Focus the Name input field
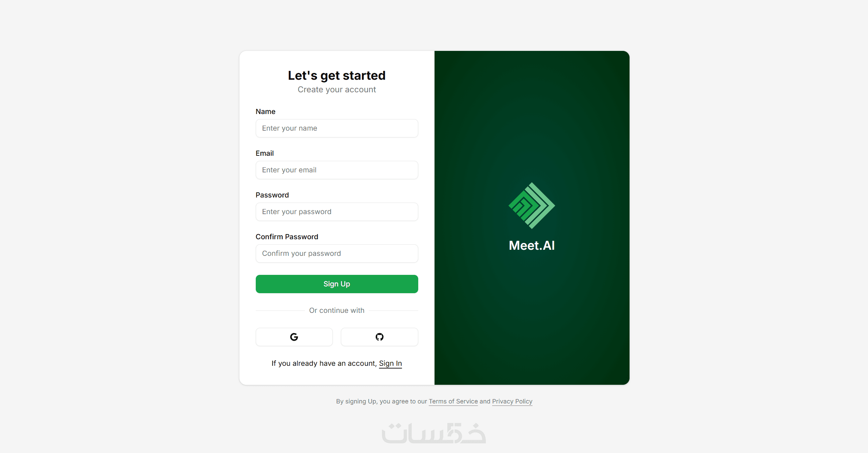This screenshot has width=868, height=453. [x=337, y=128]
